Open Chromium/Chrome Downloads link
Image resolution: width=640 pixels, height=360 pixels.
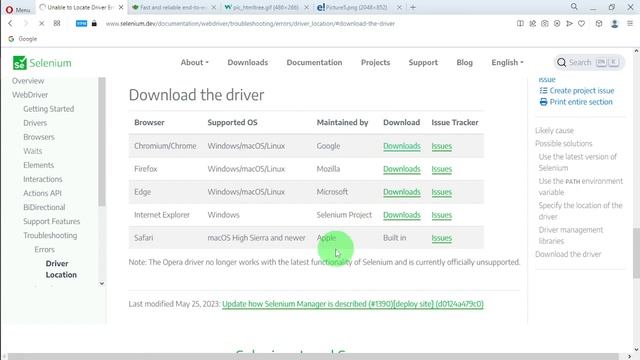click(402, 146)
